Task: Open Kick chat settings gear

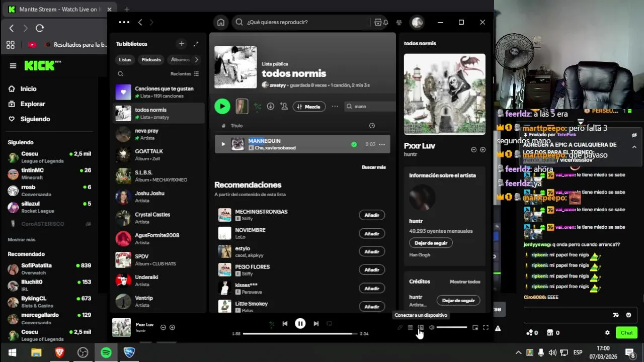Action: pos(607,333)
